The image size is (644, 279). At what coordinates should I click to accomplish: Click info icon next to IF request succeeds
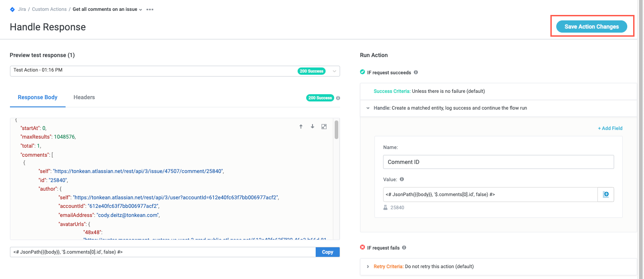(416, 72)
